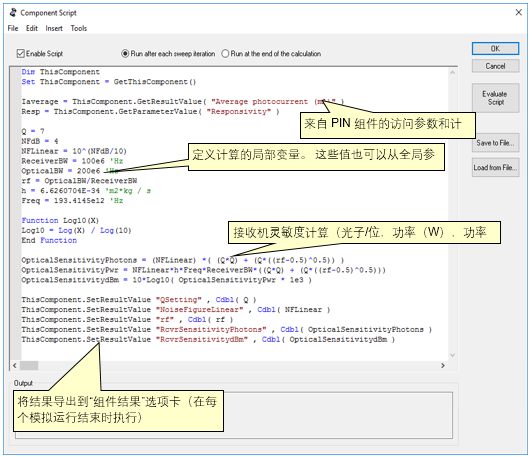Click the horizontal scroll right arrow
This screenshot has height=457, width=532.
coord(443,365)
